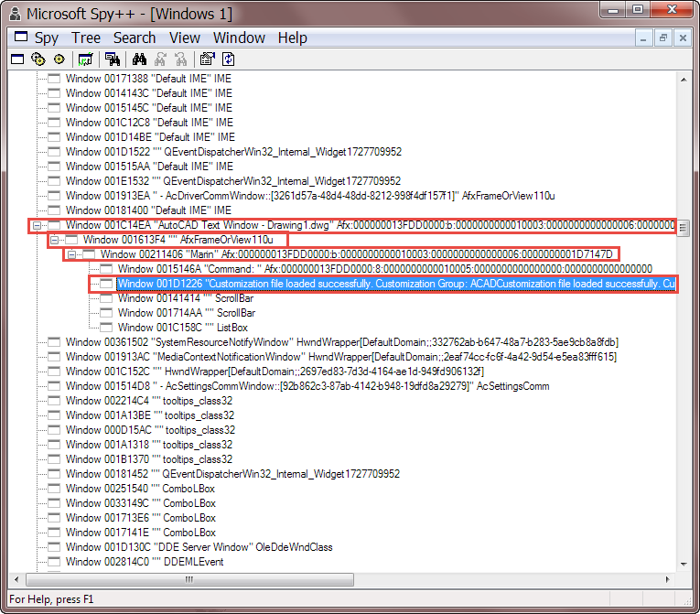Screen dimensions: 700x614
Task: Click the Spy++ title bar app icon
Action: [15, 14]
